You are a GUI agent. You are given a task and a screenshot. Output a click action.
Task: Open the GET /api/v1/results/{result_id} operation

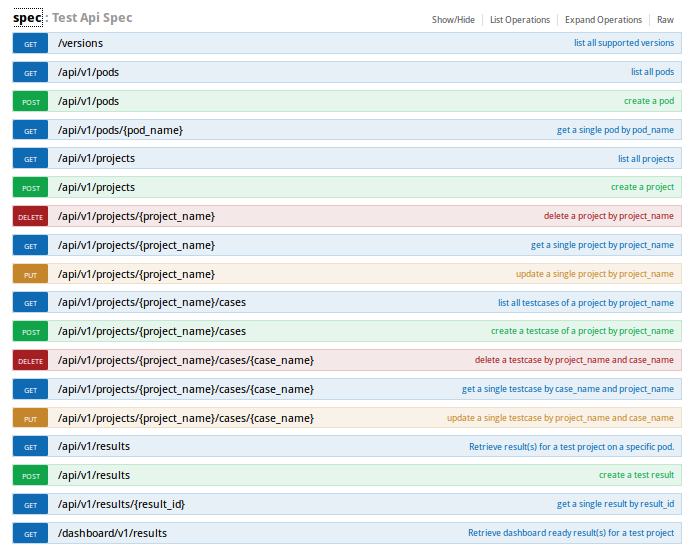tap(121, 504)
